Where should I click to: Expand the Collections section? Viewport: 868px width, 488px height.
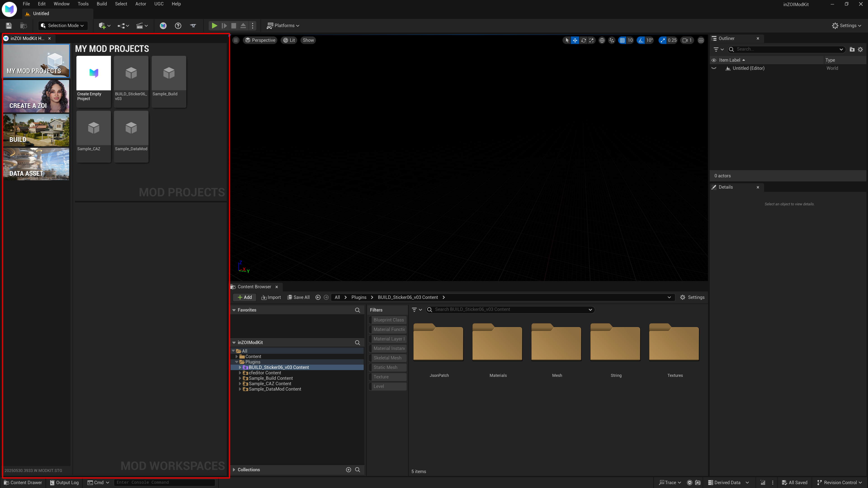(x=234, y=470)
